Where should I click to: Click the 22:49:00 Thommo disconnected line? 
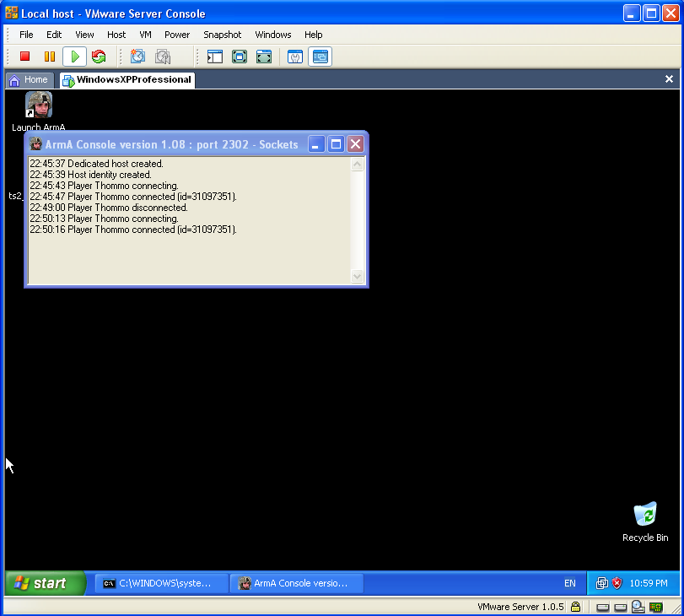point(109,208)
